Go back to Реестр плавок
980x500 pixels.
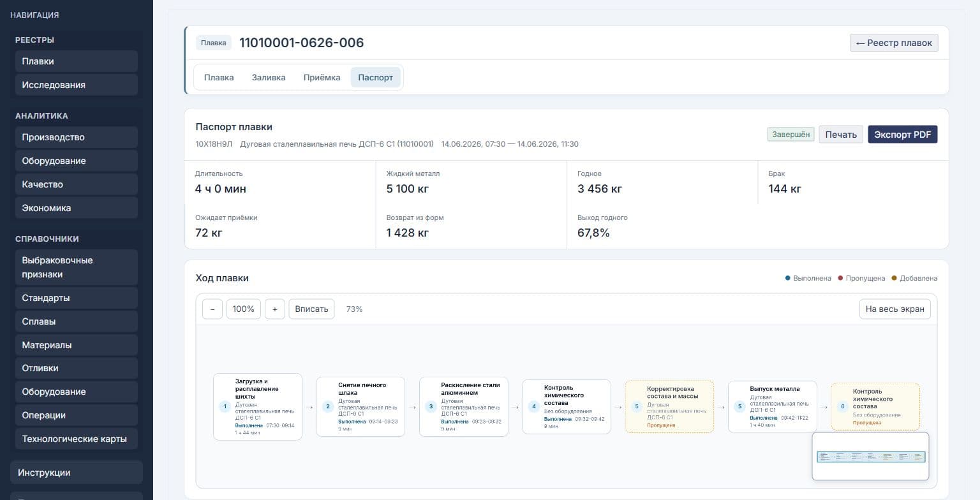tap(894, 43)
